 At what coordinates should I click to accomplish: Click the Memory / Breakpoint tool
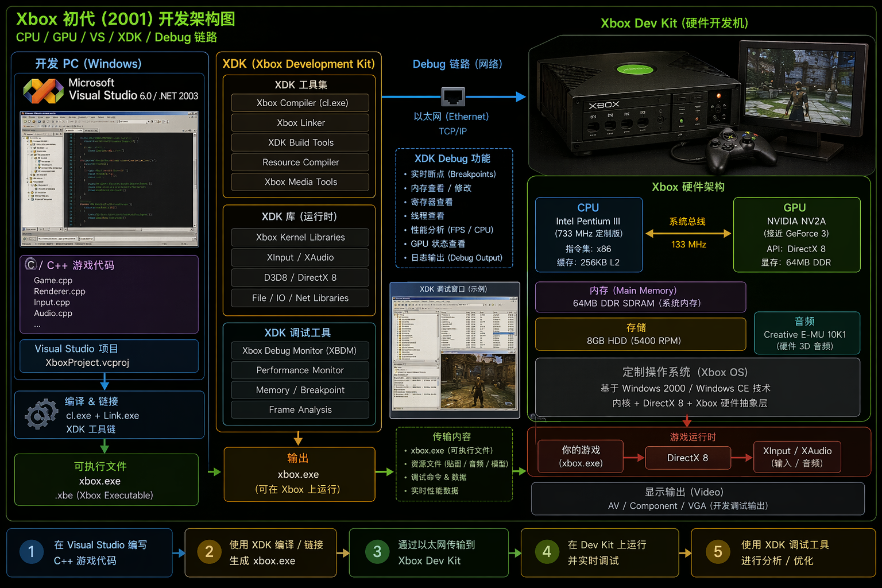click(300, 390)
